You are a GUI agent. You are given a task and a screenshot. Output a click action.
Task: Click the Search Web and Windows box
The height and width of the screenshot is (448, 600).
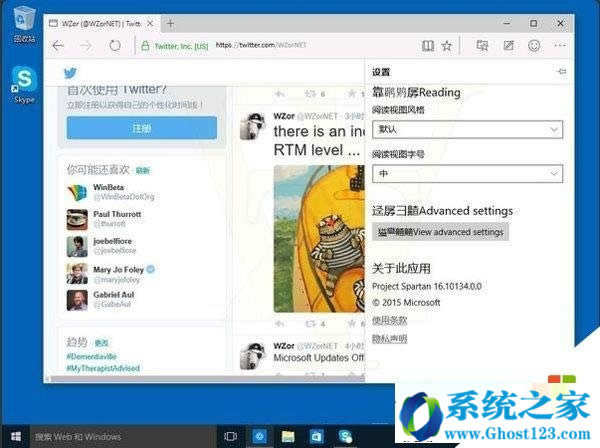pos(122,437)
